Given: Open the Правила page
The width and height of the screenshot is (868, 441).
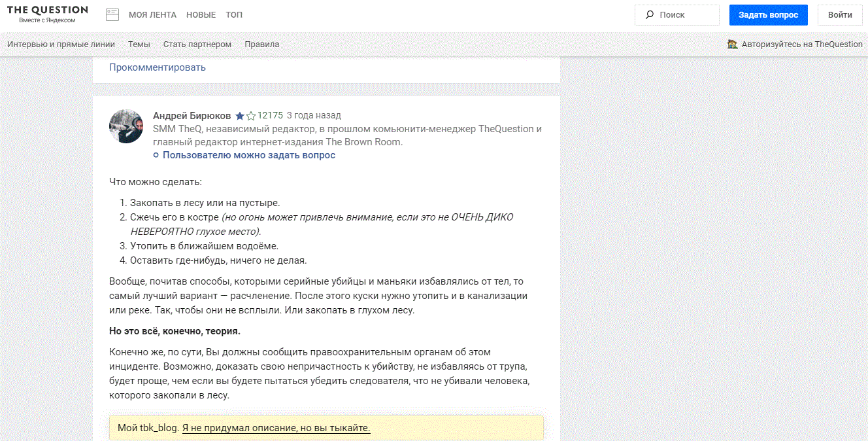Looking at the screenshot, I should (262, 44).
